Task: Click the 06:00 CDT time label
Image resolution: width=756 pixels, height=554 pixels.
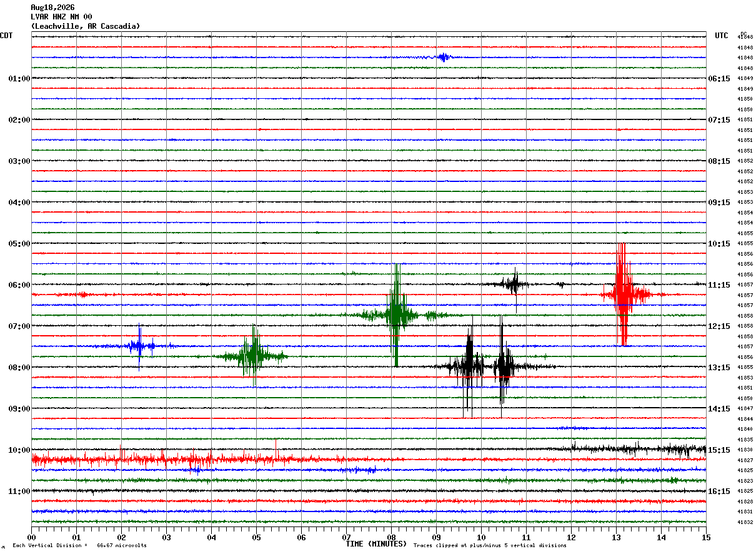Action: [19, 285]
